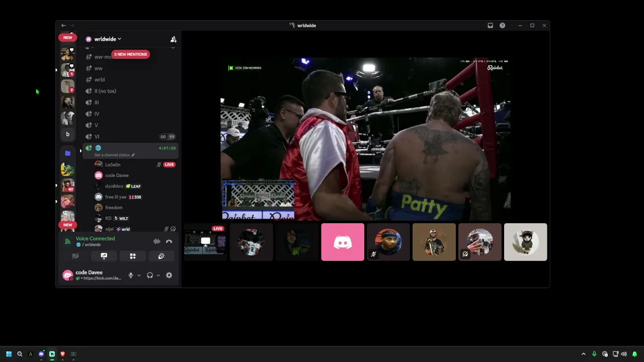Disconnect from voice with the hang-up icon

pyautogui.click(x=169, y=241)
